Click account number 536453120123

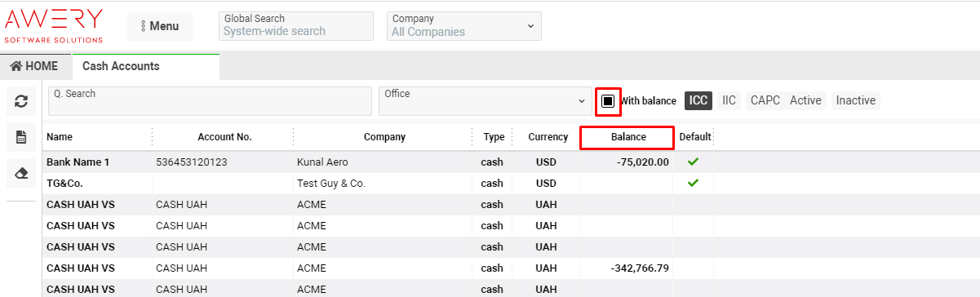(x=191, y=162)
